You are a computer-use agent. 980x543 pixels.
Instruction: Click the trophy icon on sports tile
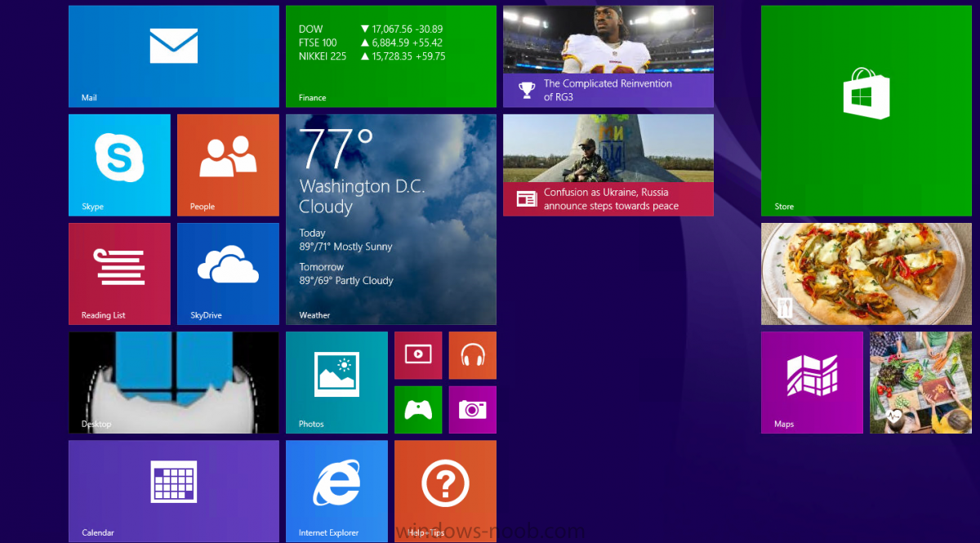[527, 90]
